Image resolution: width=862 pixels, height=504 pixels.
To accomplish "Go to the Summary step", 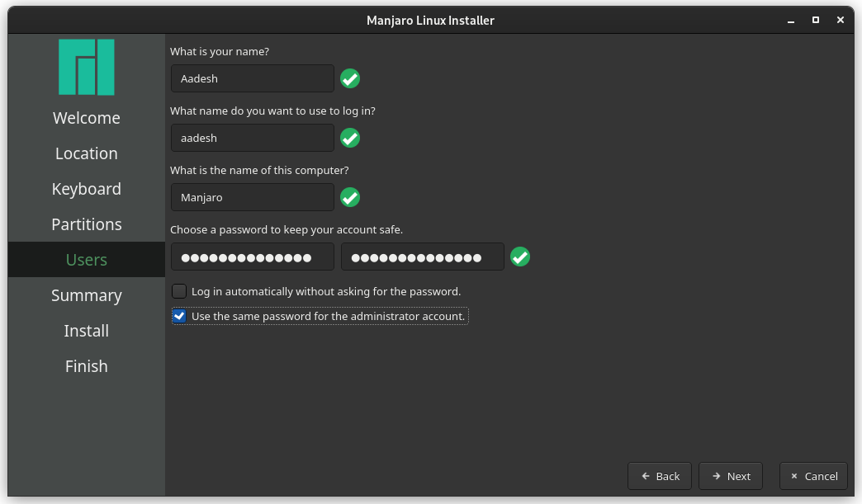I will pos(86,294).
